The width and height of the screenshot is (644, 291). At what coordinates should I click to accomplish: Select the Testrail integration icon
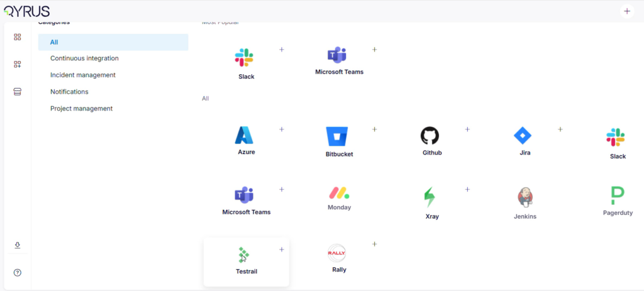click(244, 255)
